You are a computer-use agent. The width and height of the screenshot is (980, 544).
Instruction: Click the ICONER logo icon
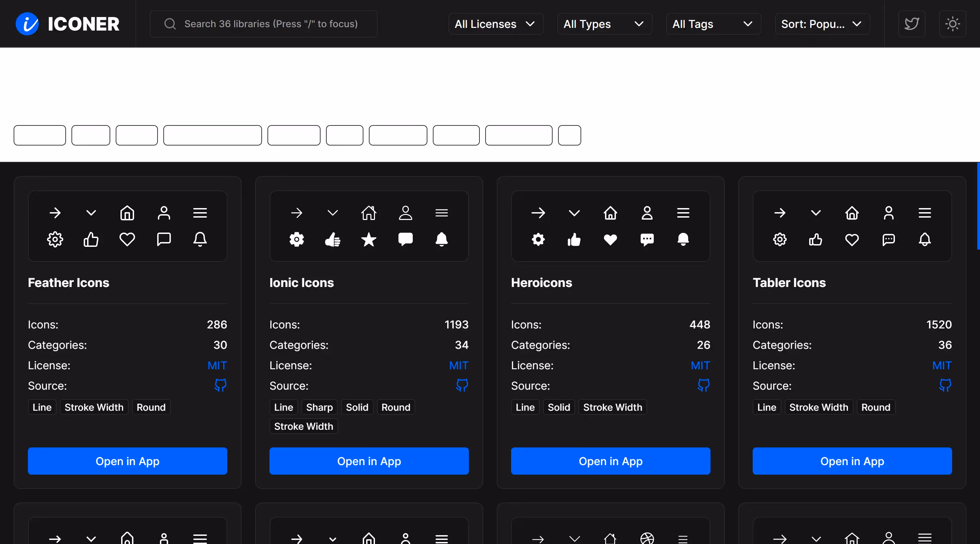tap(27, 24)
